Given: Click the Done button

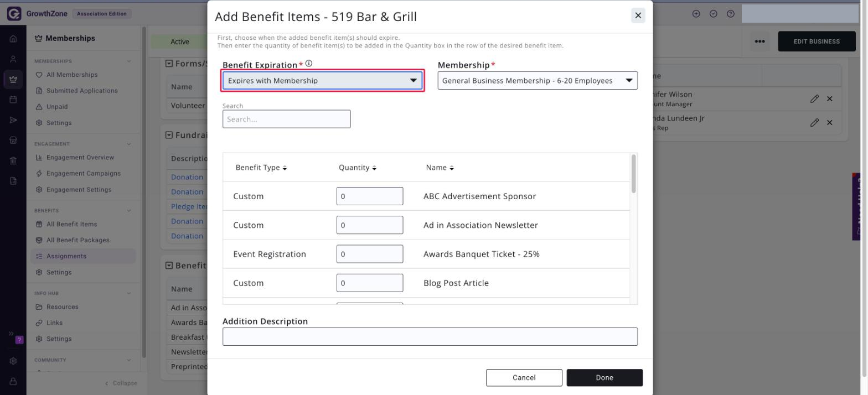Looking at the screenshot, I should point(604,378).
